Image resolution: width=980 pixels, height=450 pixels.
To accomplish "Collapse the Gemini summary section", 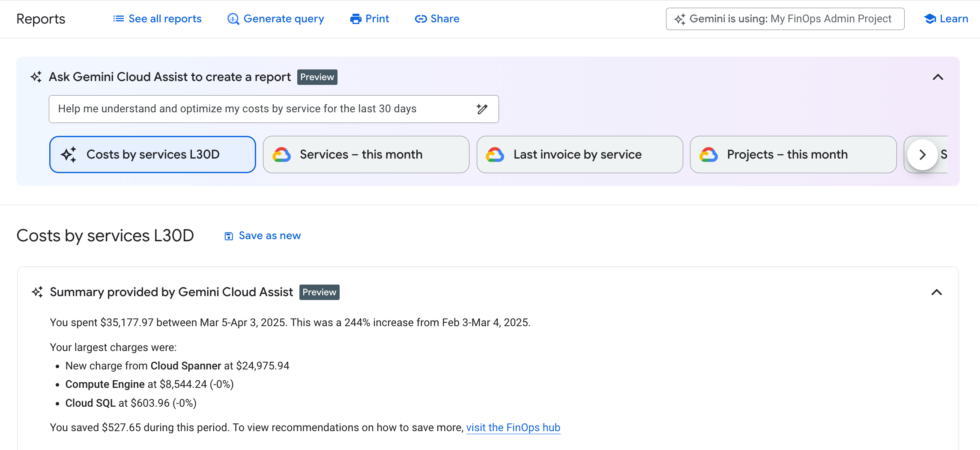I will pos(938,293).
